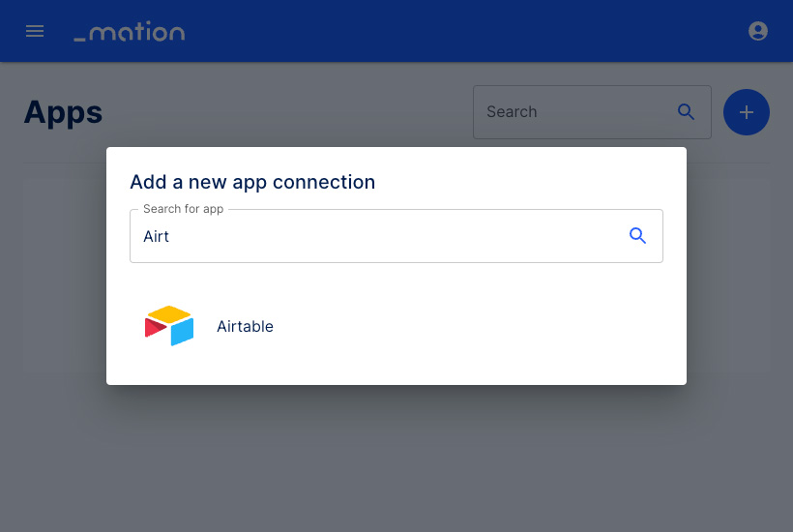Screen dimensions: 793x532
Task: Click the blue plus add connection button
Action: point(747,112)
